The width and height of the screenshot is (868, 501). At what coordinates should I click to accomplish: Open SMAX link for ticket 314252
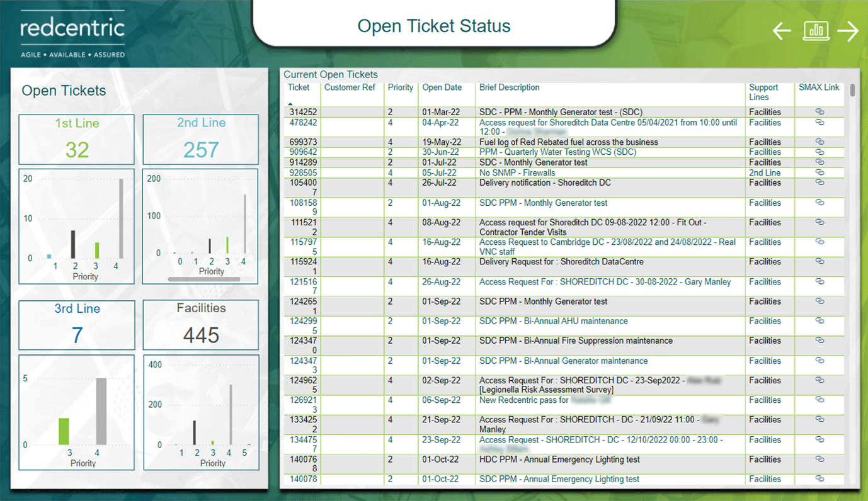click(x=819, y=112)
